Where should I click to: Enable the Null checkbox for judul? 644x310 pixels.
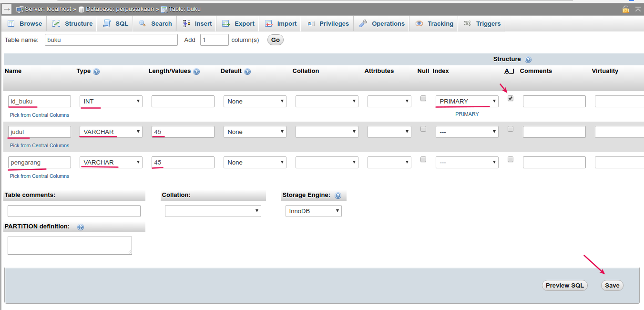(423, 129)
